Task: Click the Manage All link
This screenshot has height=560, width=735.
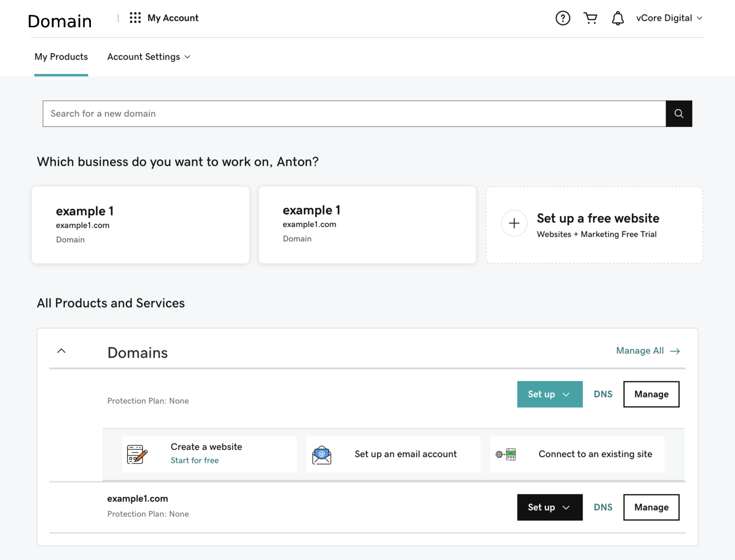Action: click(647, 351)
